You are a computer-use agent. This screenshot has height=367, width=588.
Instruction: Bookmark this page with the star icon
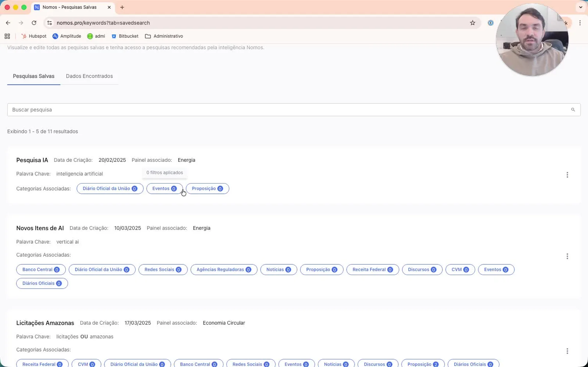(473, 23)
